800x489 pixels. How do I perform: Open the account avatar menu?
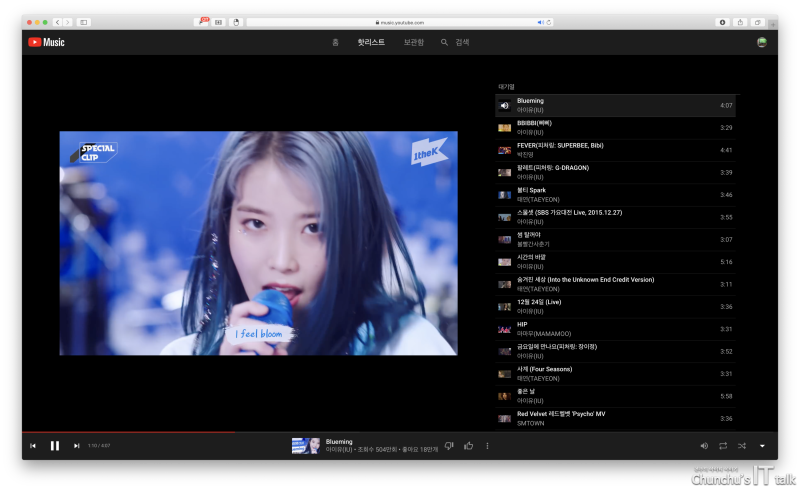pos(762,42)
